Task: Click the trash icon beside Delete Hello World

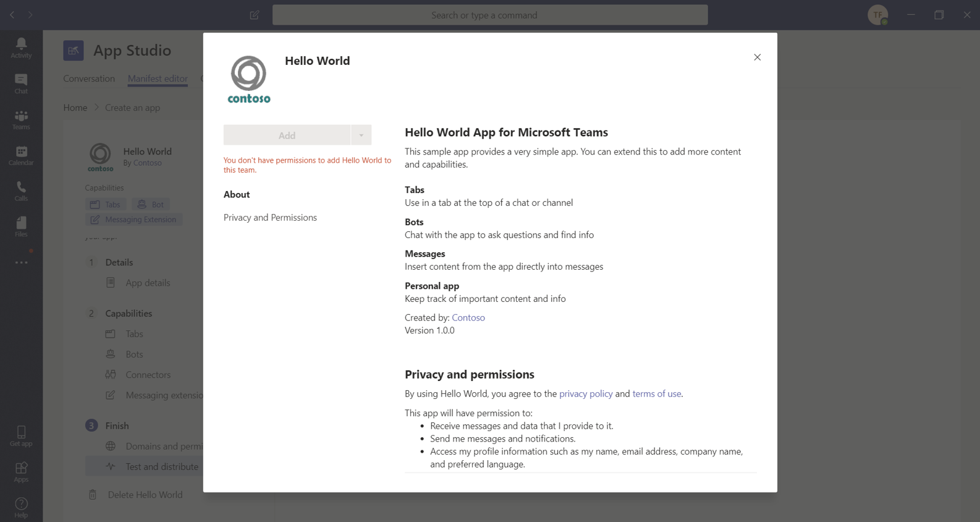Action: (93, 494)
